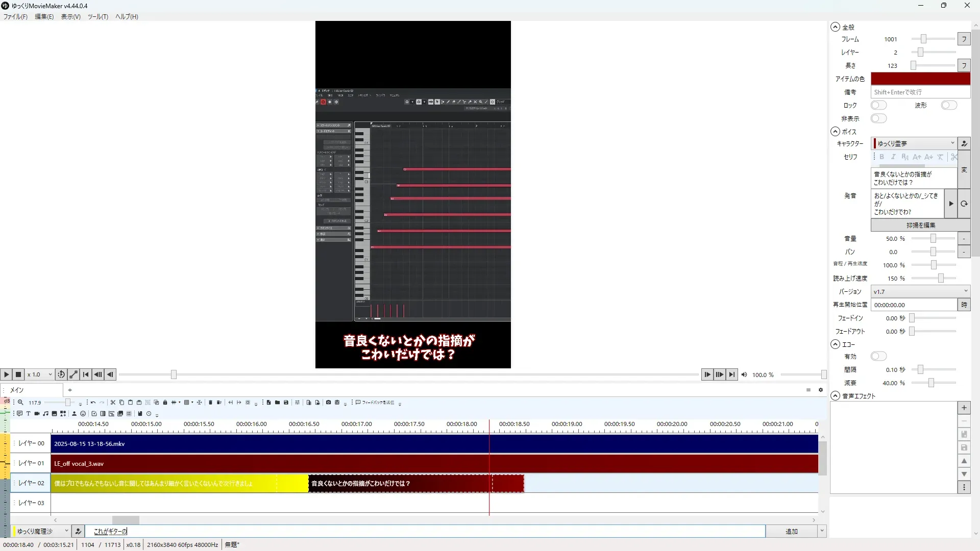The width and height of the screenshot is (980, 551).
Task: Open timeline settings gear icon
Action: [821, 390]
